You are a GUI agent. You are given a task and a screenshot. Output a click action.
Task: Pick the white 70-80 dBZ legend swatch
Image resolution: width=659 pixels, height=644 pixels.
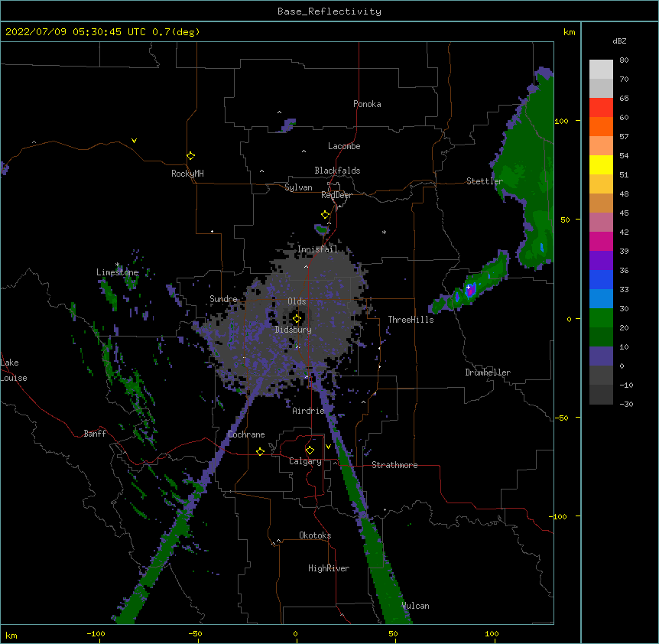coord(601,70)
